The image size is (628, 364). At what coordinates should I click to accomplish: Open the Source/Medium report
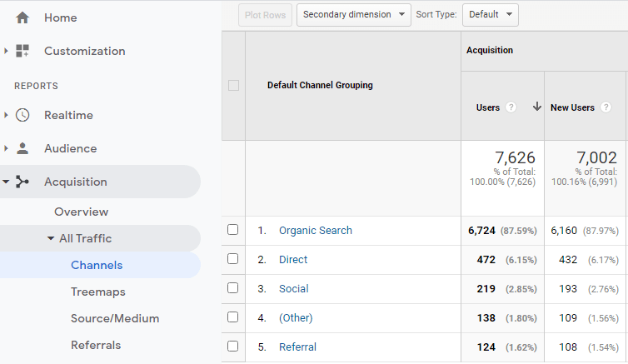[x=115, y=318]
